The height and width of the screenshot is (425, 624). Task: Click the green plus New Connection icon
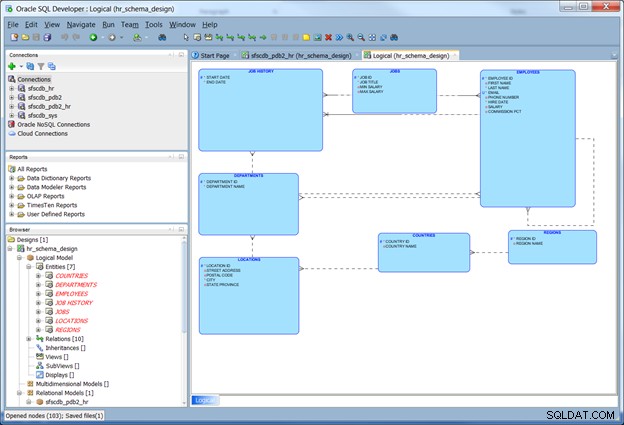(12, 66)
